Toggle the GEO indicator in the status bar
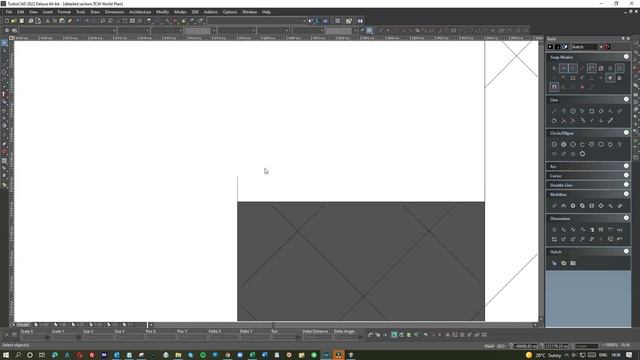Screen dimensions: 640x360 501,346
